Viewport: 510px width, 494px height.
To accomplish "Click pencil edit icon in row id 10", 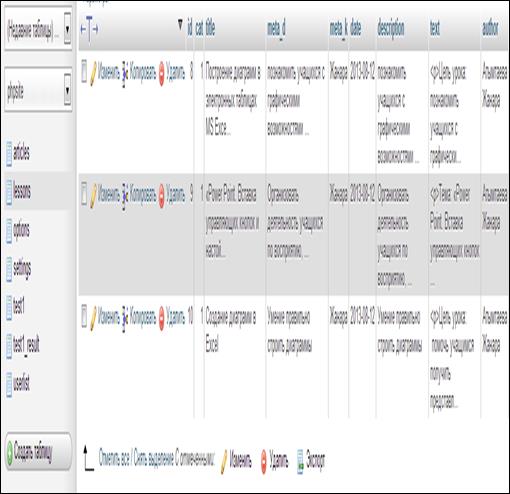I will pyautogui.click(x=94, y=319).
